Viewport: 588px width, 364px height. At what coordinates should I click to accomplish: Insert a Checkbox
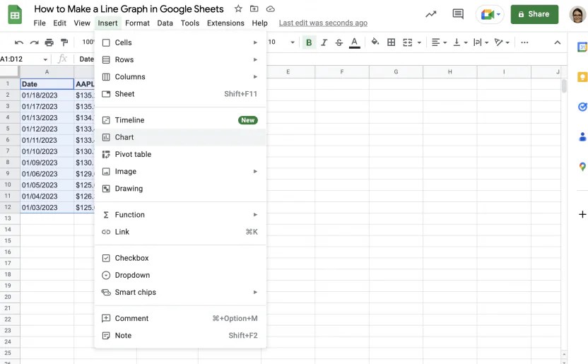[x=180, y=258]
